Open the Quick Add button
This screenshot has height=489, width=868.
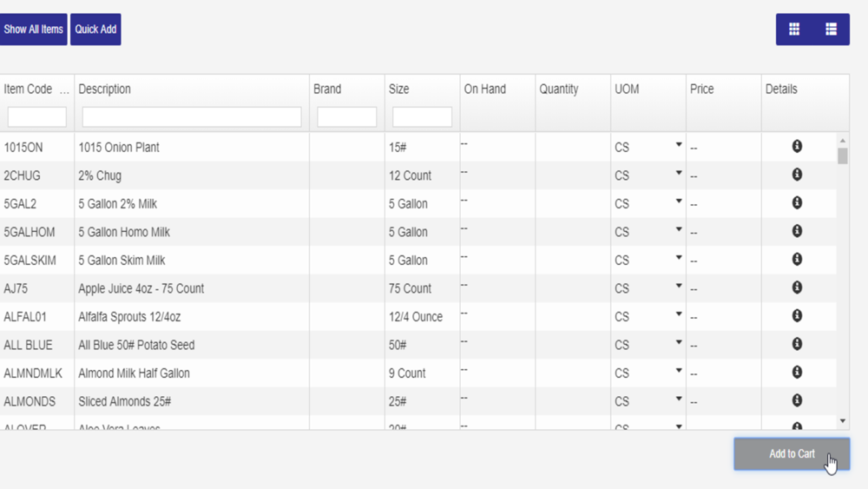pos(95,30)
